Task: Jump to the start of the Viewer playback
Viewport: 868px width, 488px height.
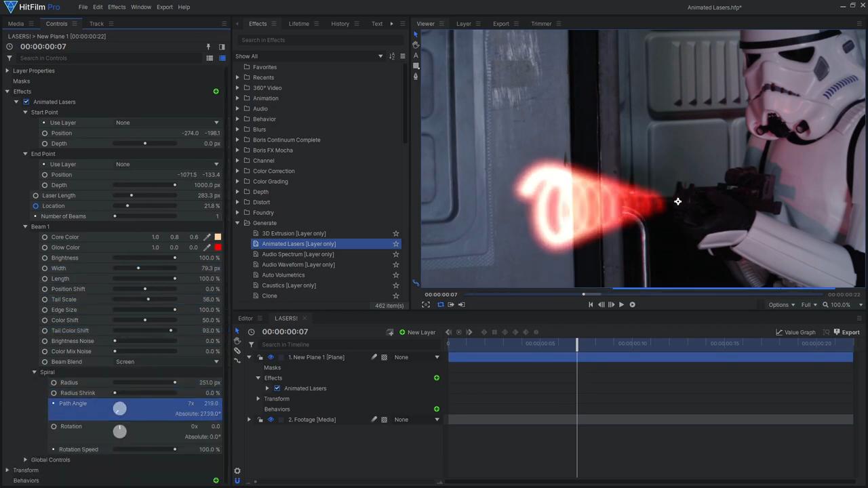Action: tap(591, 305)
